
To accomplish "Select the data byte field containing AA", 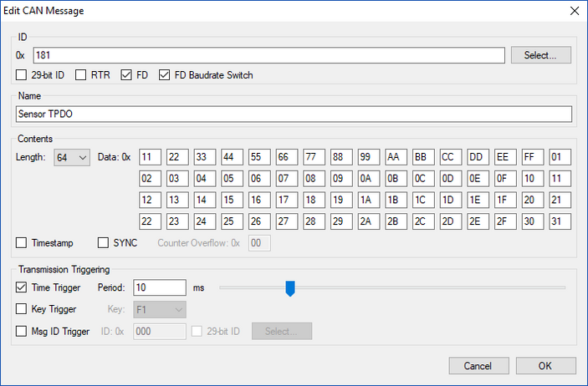I will pyautogui.click(x=395, y=157).
